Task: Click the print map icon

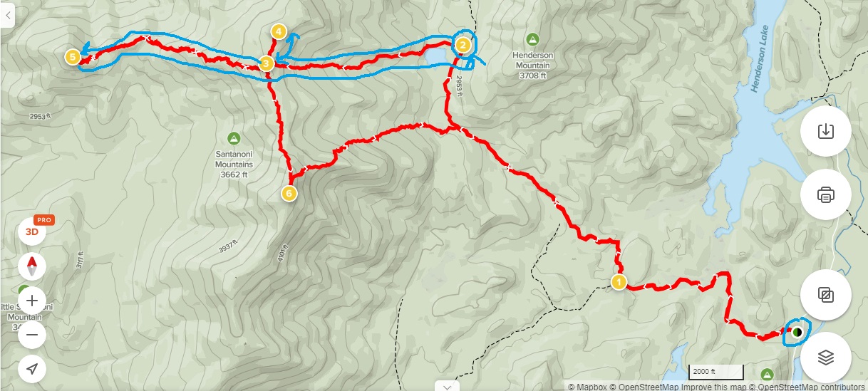Action: (825, 194)
